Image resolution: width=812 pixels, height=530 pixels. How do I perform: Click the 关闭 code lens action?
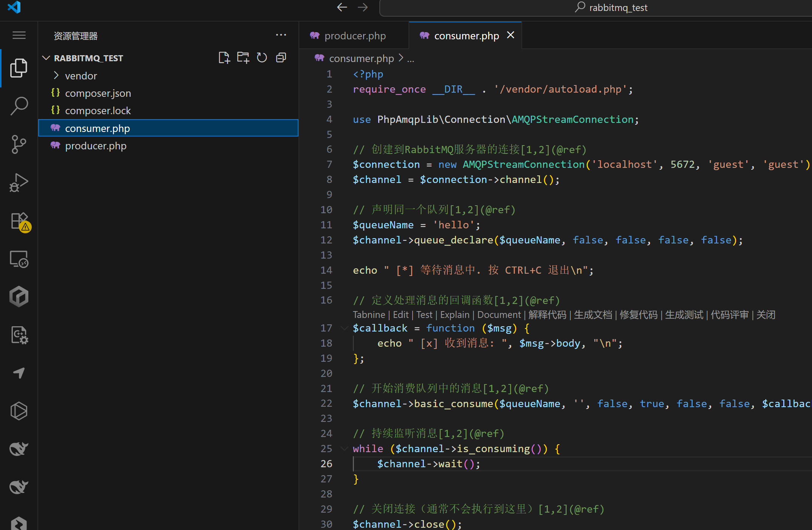(x=766, y=315)
